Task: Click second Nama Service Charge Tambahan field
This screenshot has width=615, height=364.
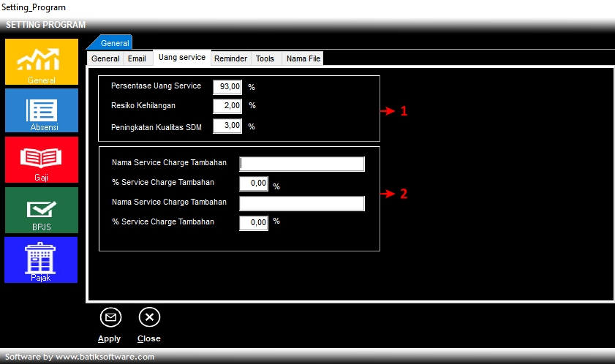Action: click(x=301, y=203)
